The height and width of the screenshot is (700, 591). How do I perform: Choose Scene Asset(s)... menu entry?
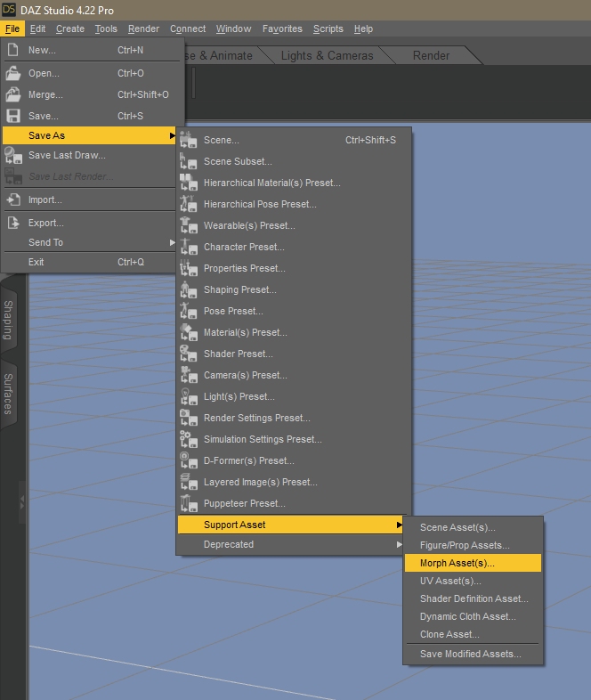pyautogui.click(x=473, y=527)
